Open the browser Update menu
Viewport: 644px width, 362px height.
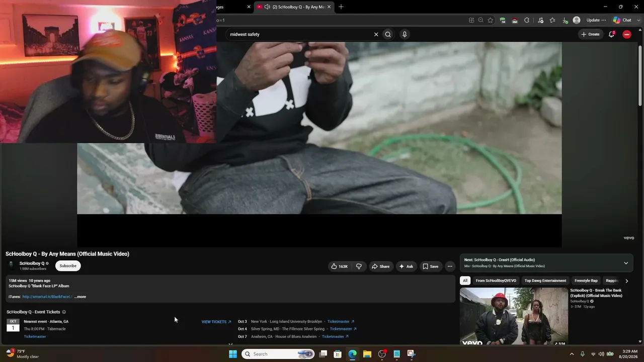[596, 20]
